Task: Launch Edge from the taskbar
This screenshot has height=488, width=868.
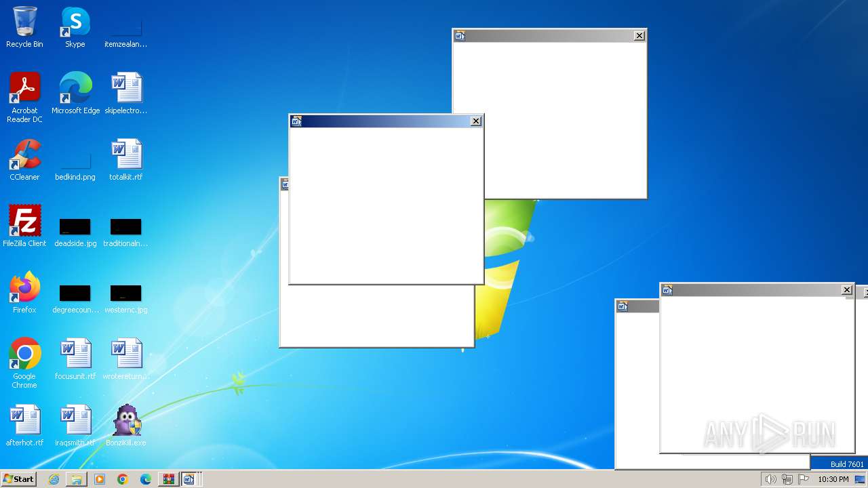Action: tap(146, 479)
